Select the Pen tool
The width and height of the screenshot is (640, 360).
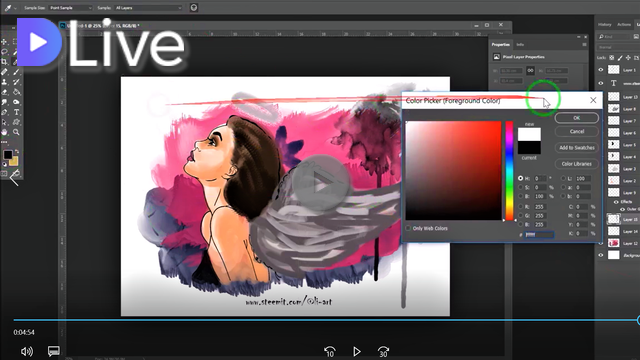4,112
